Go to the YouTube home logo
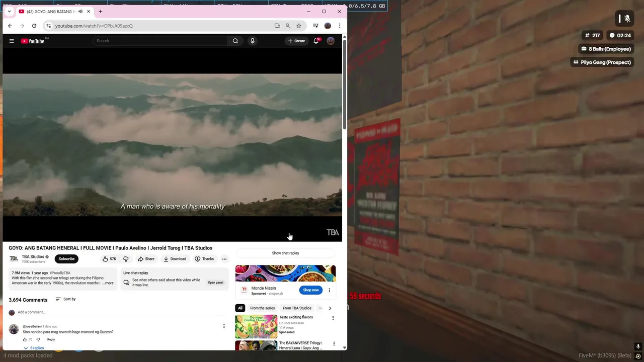 [33, 41]
